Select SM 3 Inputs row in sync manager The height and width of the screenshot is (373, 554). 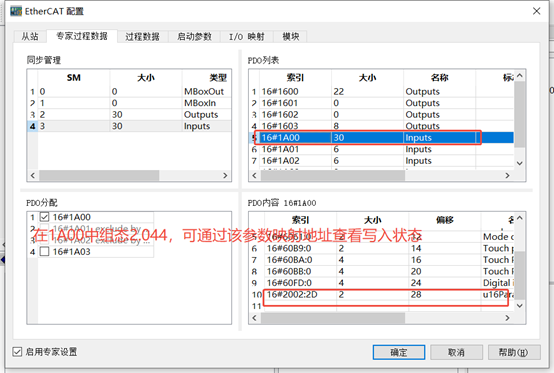coord(129,126)
